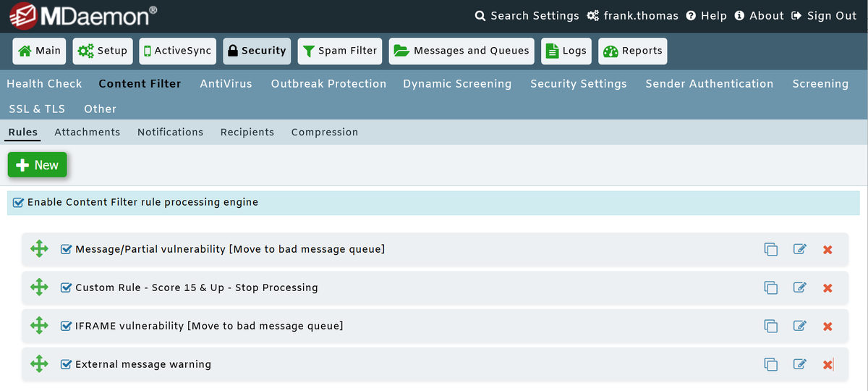The width and height of the screenshot is (868, 391).
Task: Copy the Custom Rule Score 15 rule
Action: pyautogui.click(x=771, y=288)
